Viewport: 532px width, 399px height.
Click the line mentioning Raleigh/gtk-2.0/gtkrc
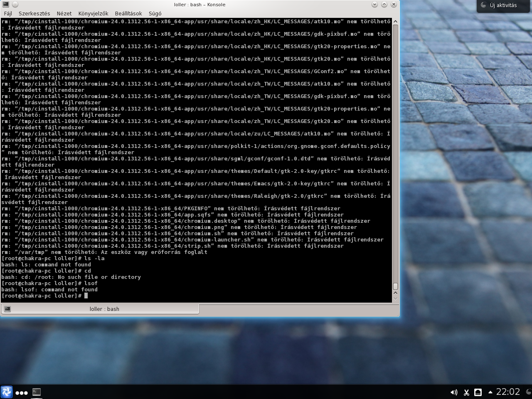point(196,199)
